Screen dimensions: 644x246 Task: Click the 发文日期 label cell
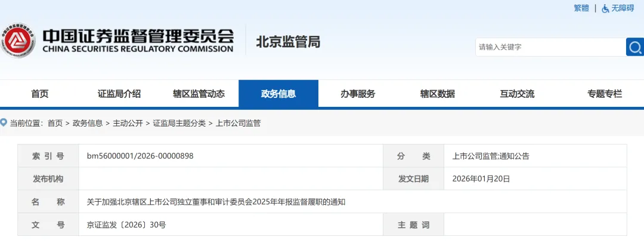tap(414, 179)
